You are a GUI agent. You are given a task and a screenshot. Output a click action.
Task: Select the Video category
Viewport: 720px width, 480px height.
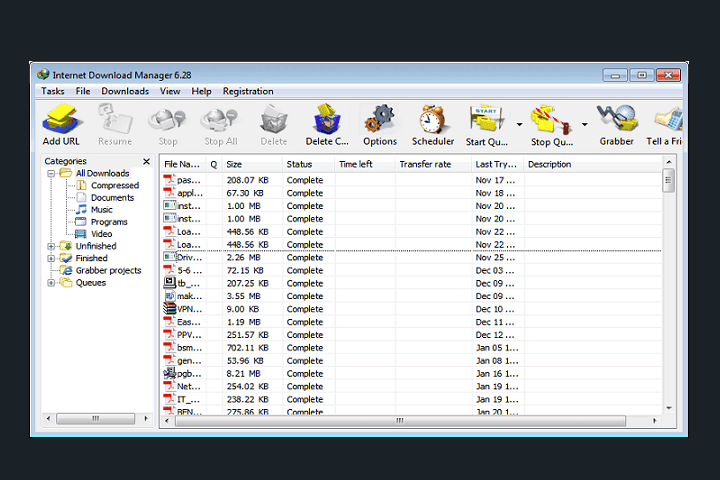click(101, 234)
